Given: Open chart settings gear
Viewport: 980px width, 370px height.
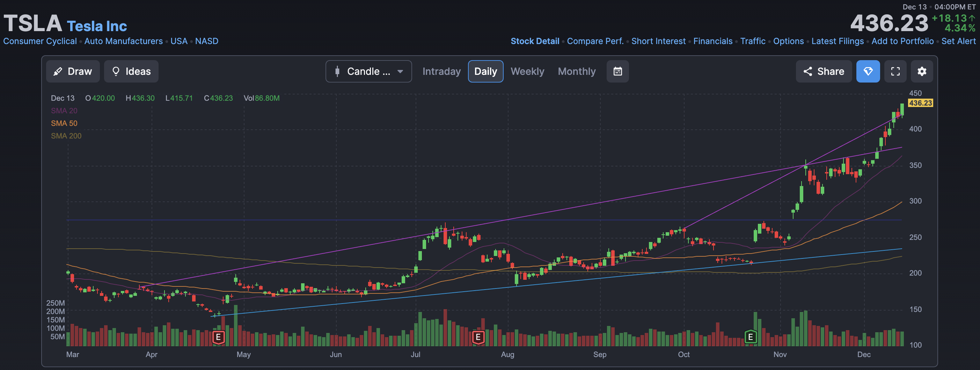Looking at the screenshot, I should 921,71.
